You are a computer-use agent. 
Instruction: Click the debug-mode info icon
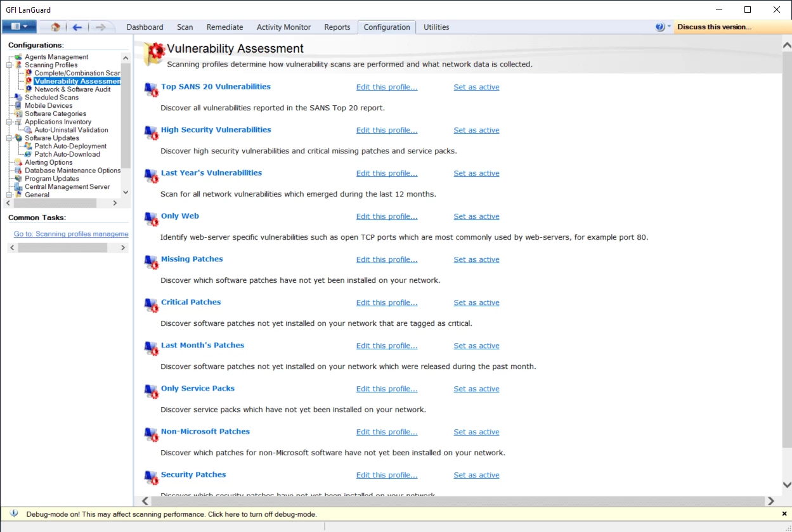pyautogui.click(x=14, y=514)
